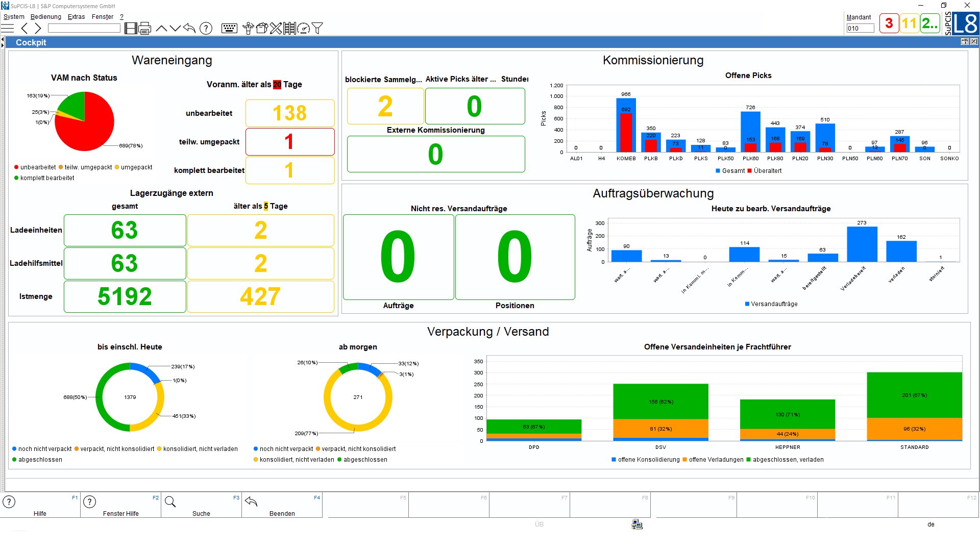Open the Nicht res. Positionen tile

click(514, 257)
